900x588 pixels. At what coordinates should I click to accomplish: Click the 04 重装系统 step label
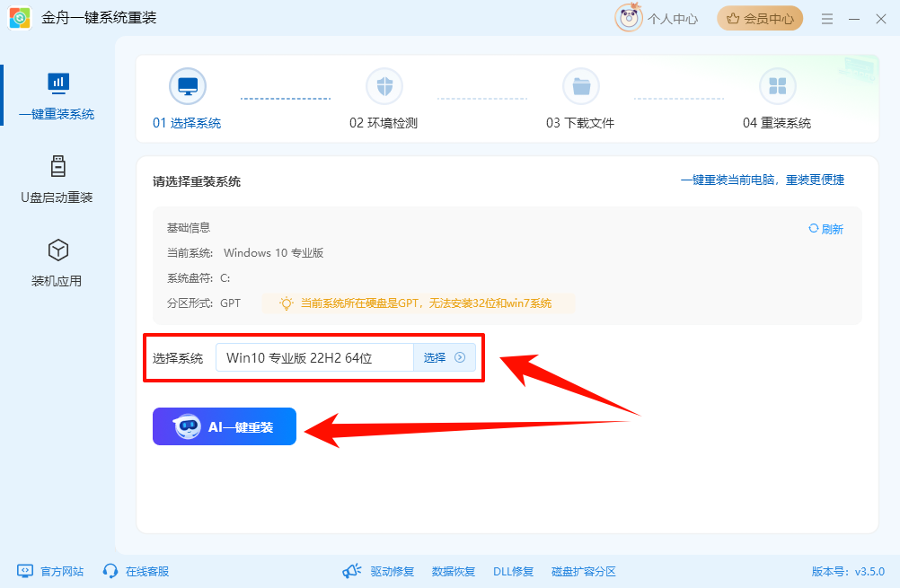click(777, 123)
